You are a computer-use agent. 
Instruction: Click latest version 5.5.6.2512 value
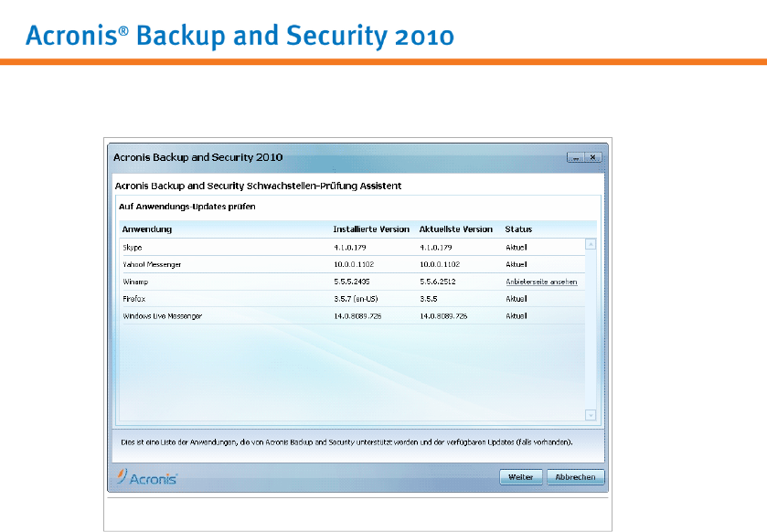pos(438,282)
